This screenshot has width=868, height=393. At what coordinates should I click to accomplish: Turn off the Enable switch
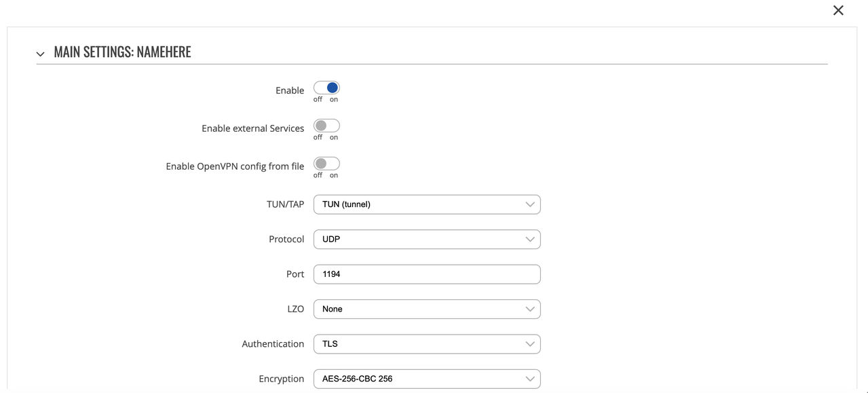[326, 88]
